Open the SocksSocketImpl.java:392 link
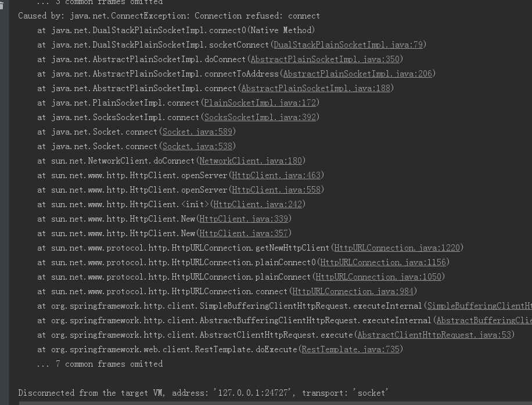The height and width of the screenshot is (405, 532). tap(260, 117)
